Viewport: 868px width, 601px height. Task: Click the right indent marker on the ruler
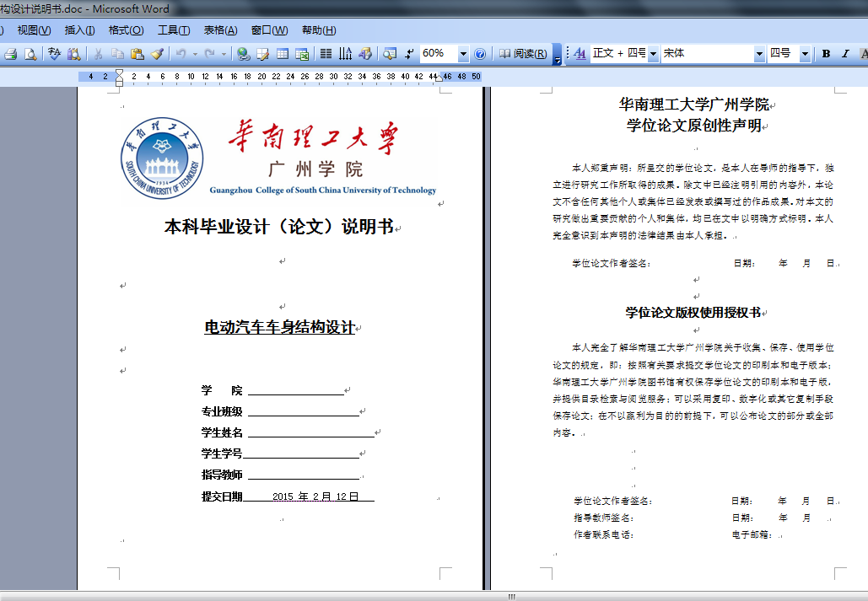coord(439,78)
